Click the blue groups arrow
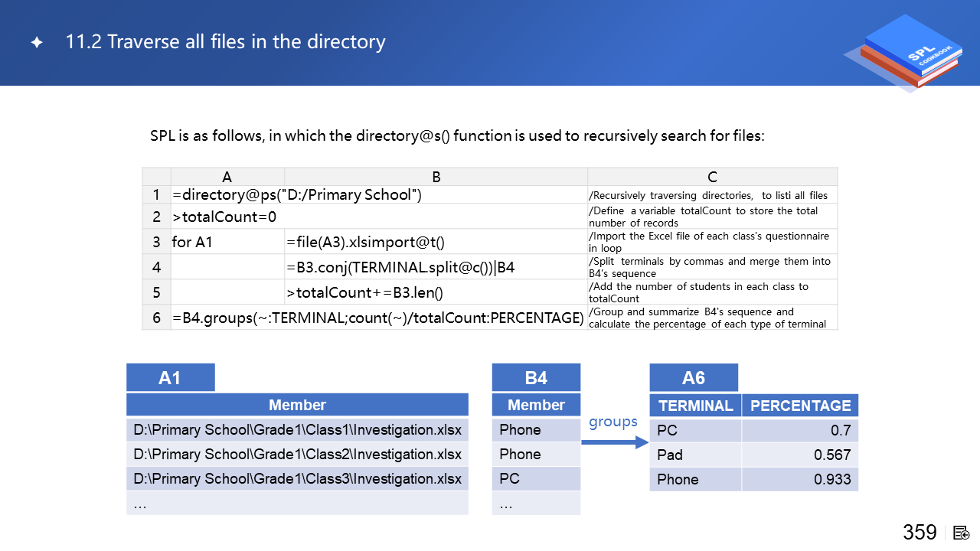Image resolution: width=980 pixels, height=551 pixels. (x=614, y=442)
